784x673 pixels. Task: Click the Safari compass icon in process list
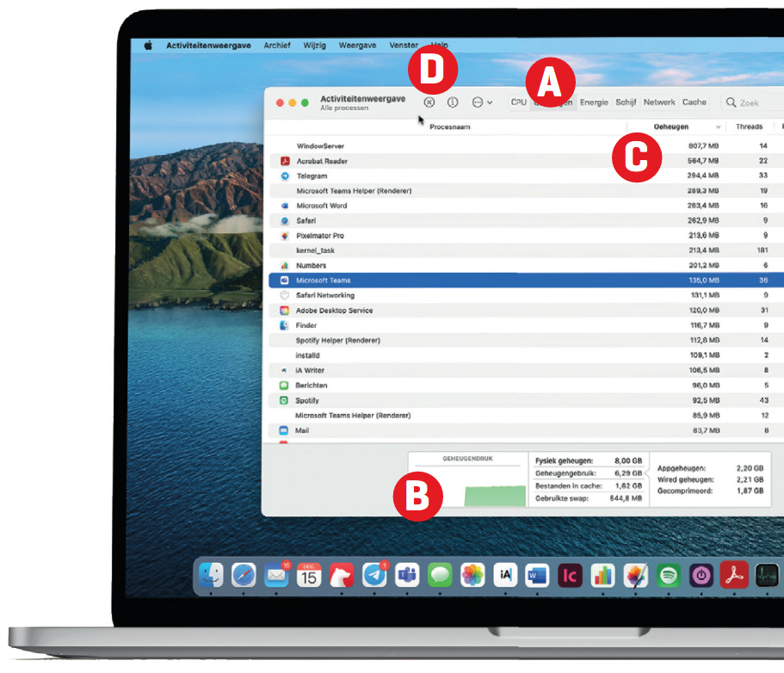(285, 220)
